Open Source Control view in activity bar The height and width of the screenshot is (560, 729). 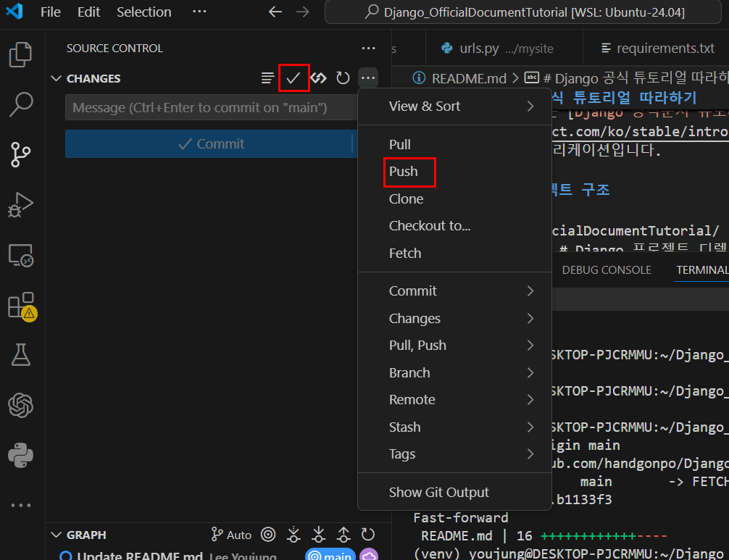coord(20,154)
